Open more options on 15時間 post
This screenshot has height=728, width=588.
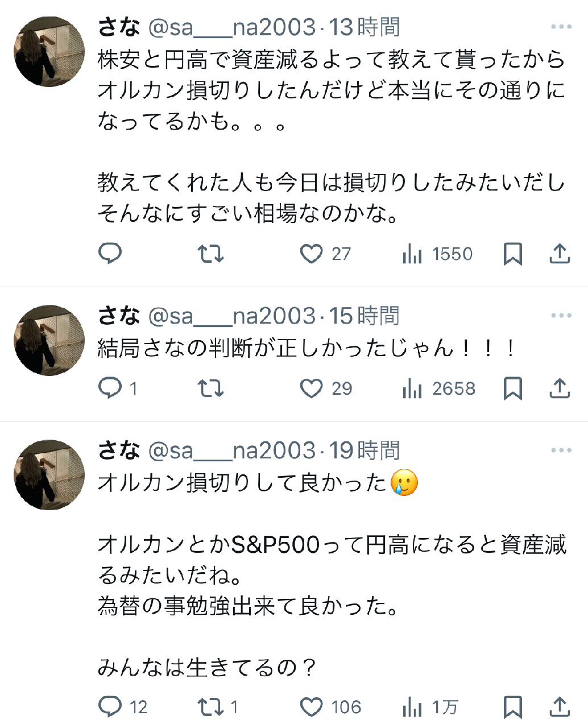(561, 316)
